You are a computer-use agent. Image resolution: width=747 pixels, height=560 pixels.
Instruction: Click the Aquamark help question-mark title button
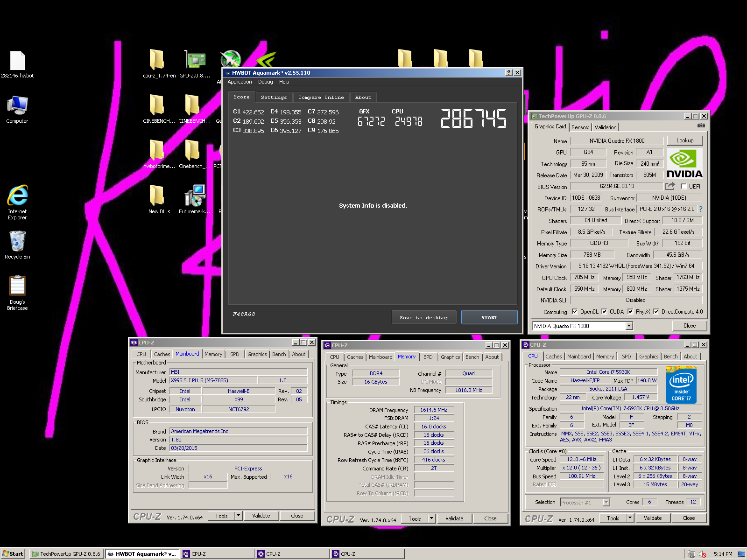pos(509,73)
